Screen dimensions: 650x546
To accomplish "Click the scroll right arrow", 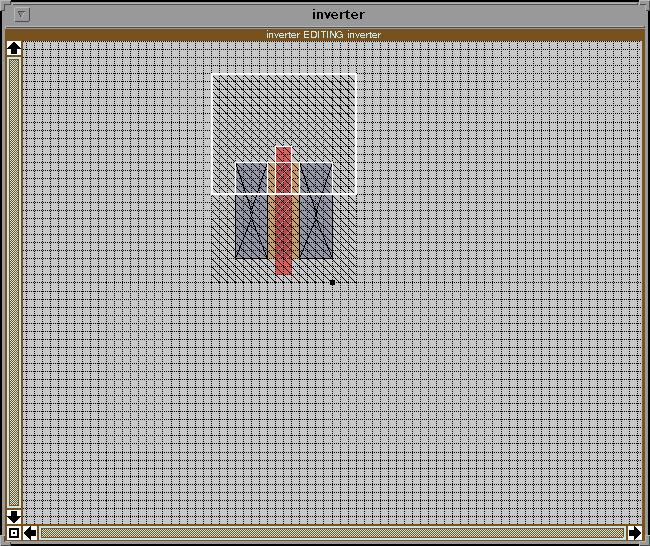I will tap(634, 533).
